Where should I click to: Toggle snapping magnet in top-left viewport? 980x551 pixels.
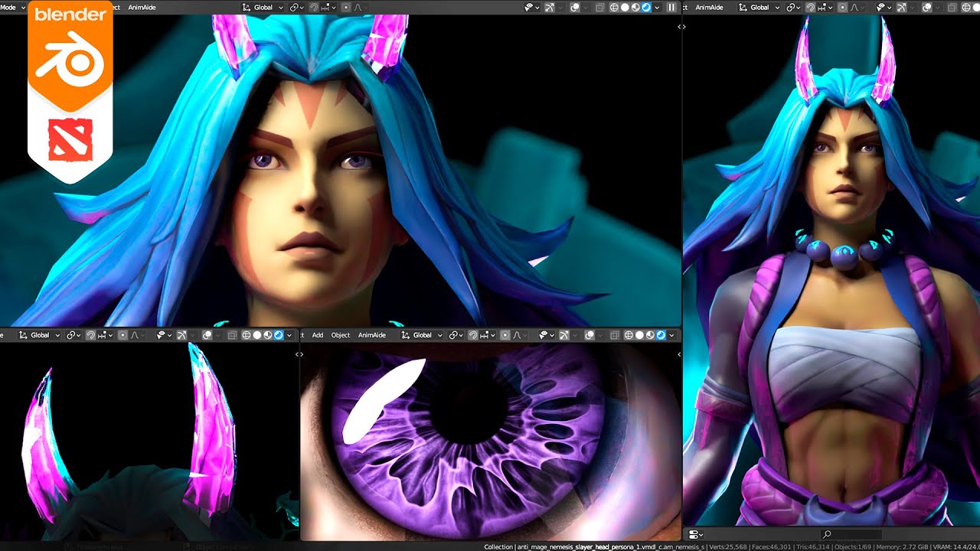(314, 7)
